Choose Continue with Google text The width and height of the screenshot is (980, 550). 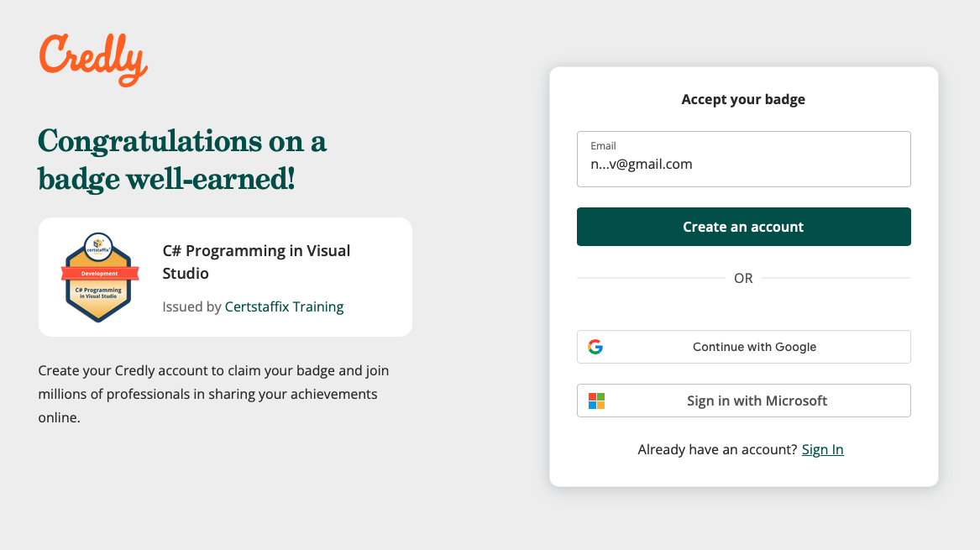pyautogui.click(x=754, y=347)
